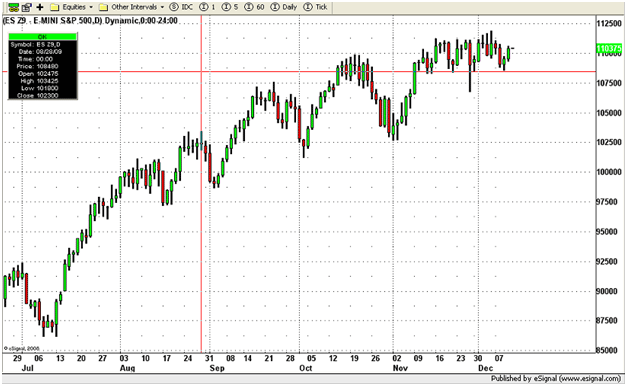Click the High 103425 row in data window
The image size is (627, 386).
coord(39,81)
